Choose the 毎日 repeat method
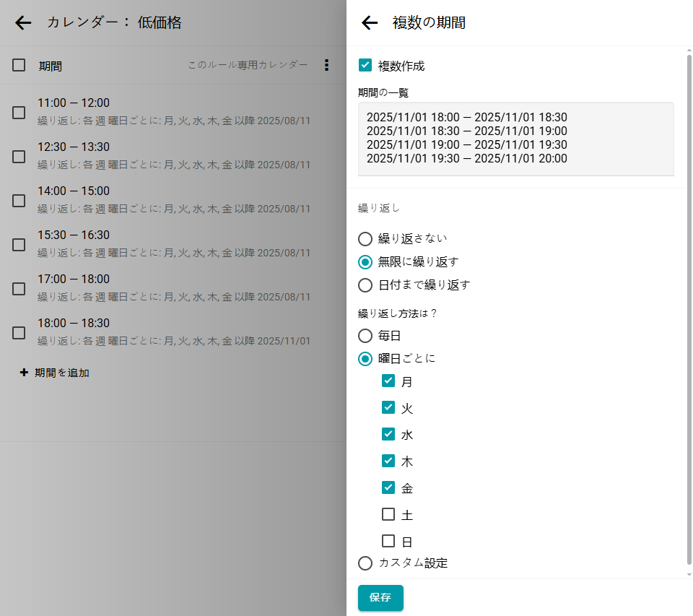 click(365, 336)
